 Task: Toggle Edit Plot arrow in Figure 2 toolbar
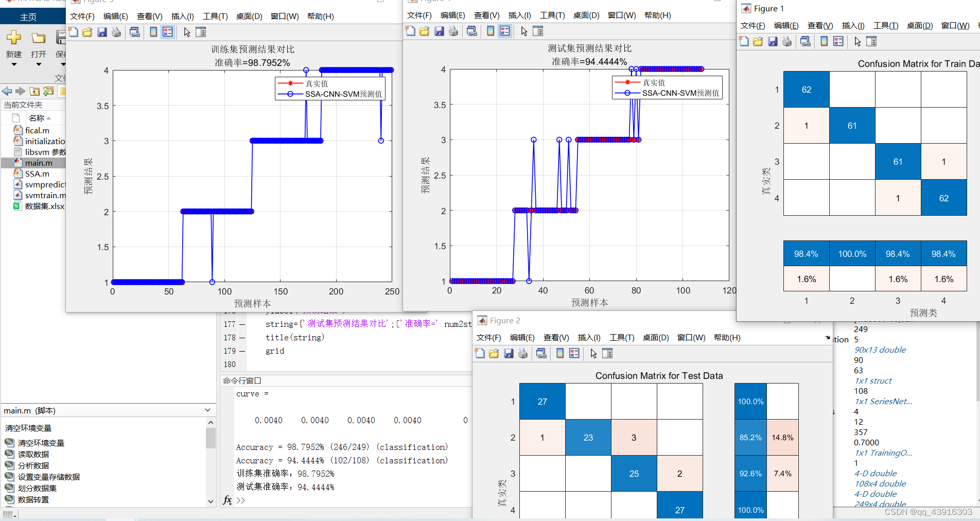pyautogui.click(x=593, y=353)
